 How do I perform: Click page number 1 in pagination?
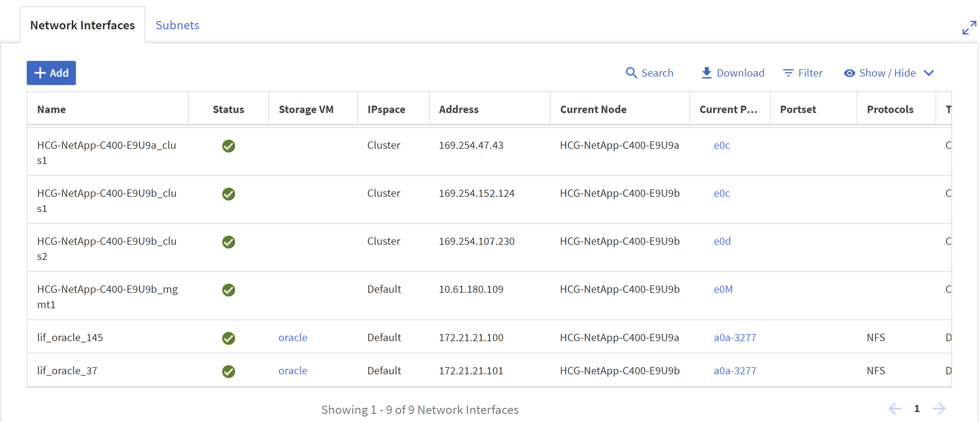(x=917, y=409)
